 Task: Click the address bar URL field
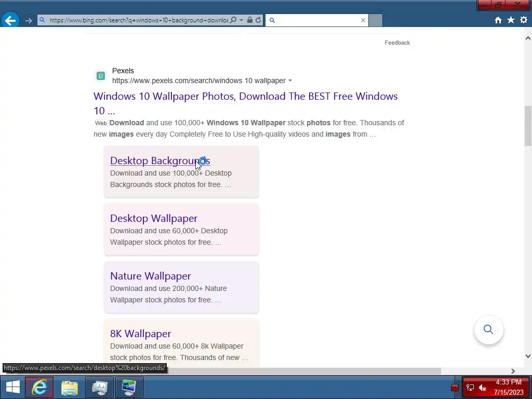point(138,20)
